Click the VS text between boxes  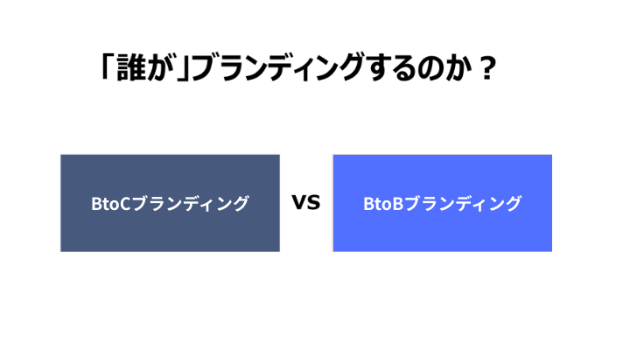306,202
